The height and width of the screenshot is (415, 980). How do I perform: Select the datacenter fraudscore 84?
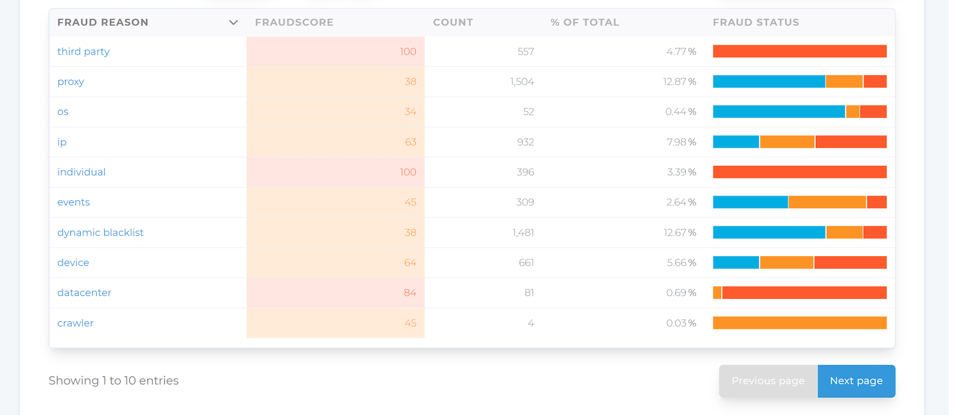pos(410,292)
